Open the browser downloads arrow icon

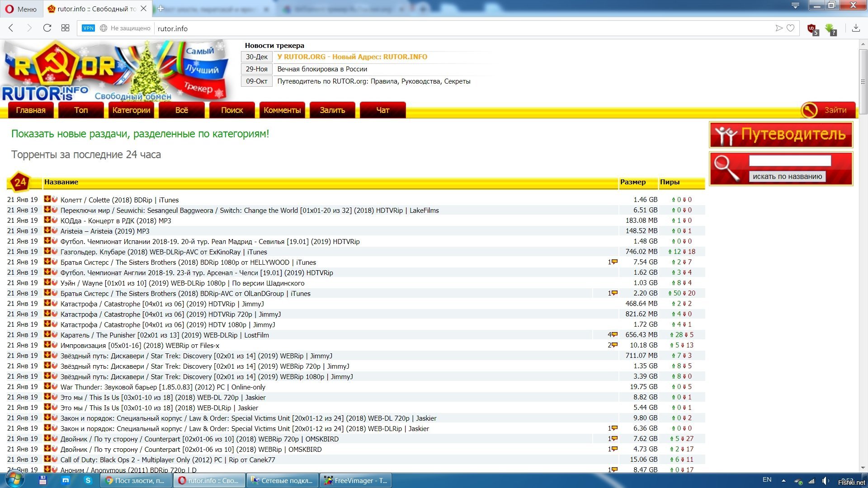856,28
